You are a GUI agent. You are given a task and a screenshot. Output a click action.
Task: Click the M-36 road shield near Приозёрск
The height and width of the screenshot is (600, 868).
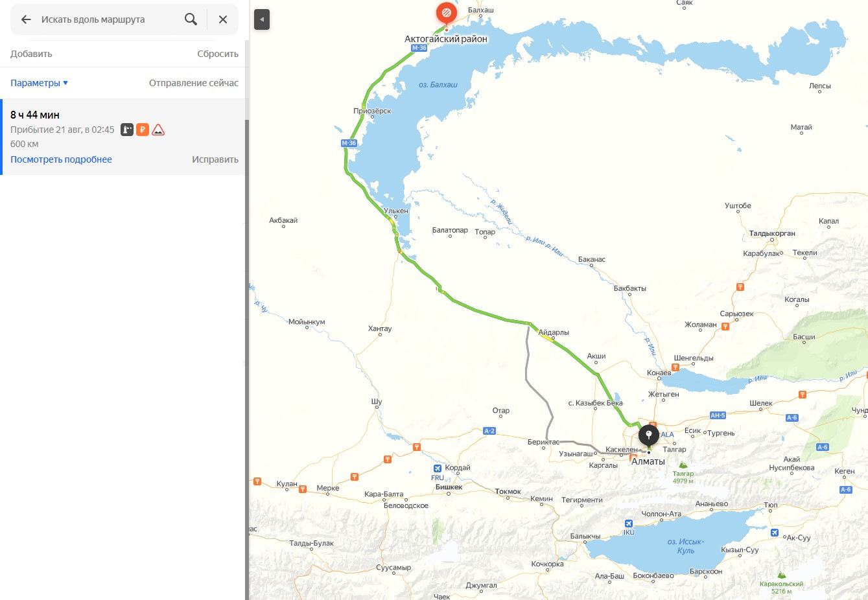point(349,143)
